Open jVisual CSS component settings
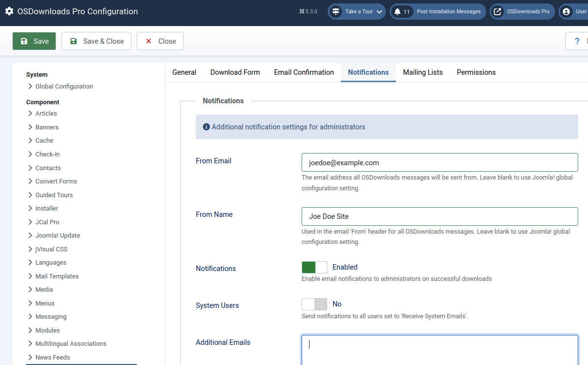 tap(51, 249)
